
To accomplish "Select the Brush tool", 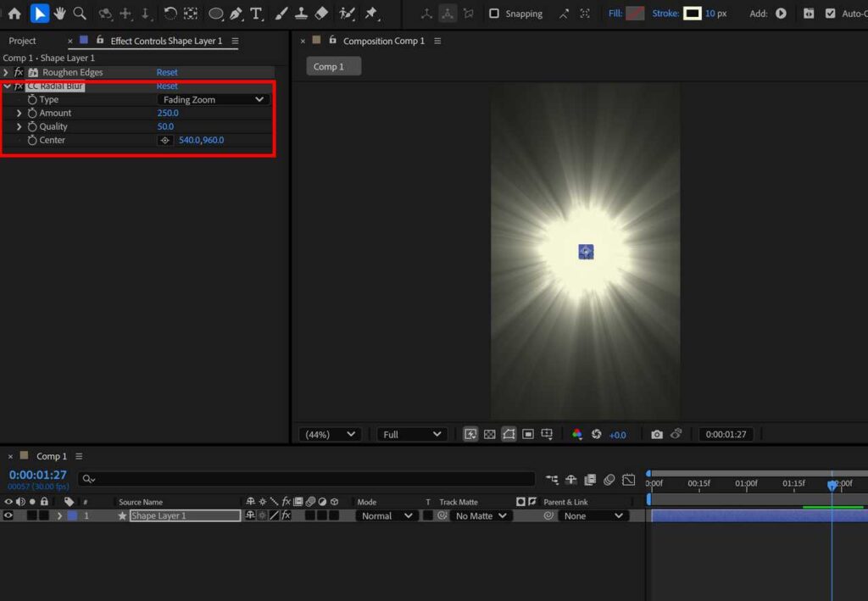I will [x=281, y=14].
